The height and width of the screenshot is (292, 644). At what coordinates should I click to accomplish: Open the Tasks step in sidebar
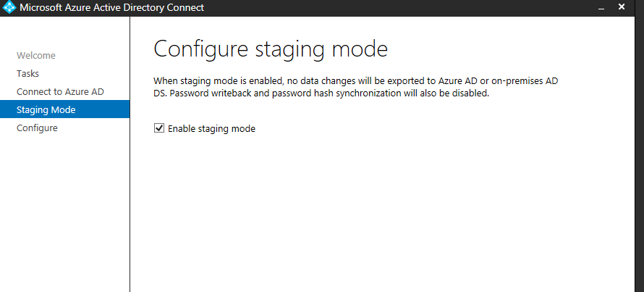(28, 73)
